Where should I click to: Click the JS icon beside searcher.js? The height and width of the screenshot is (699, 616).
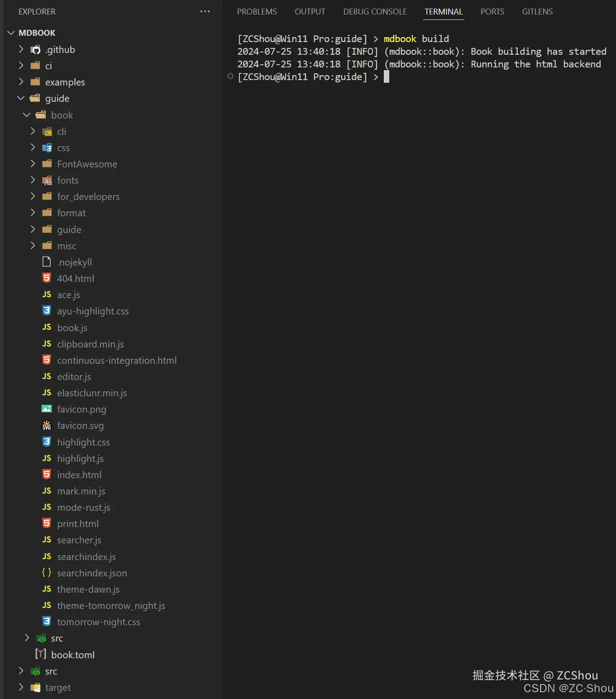tap(47, 540)
